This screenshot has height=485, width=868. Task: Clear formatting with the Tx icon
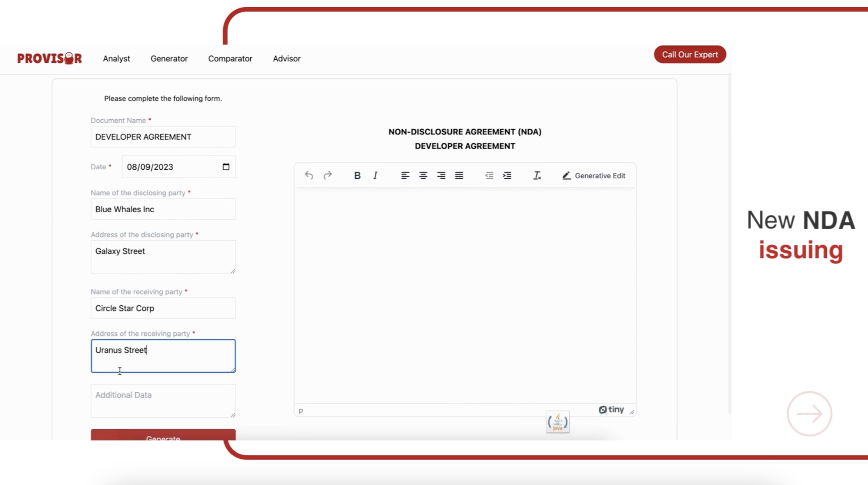537,176
